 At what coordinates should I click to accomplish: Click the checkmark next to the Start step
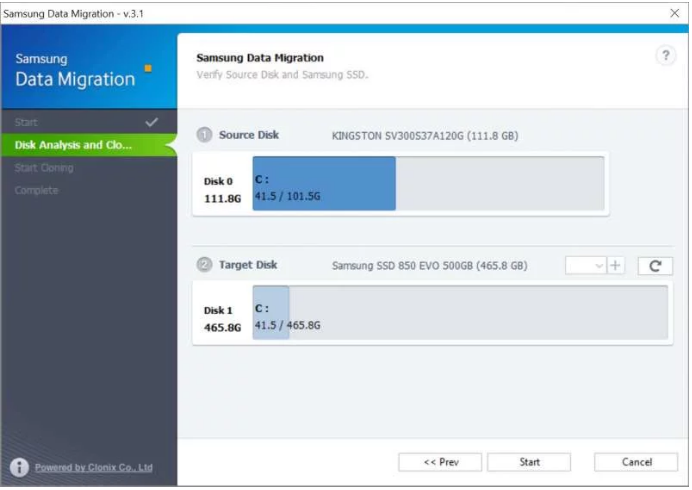[151, 122]
